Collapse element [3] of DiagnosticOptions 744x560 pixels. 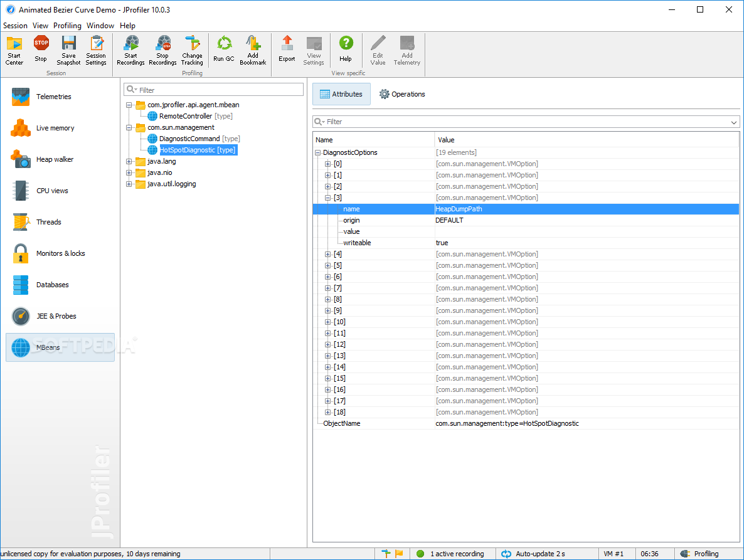[328, 198]
